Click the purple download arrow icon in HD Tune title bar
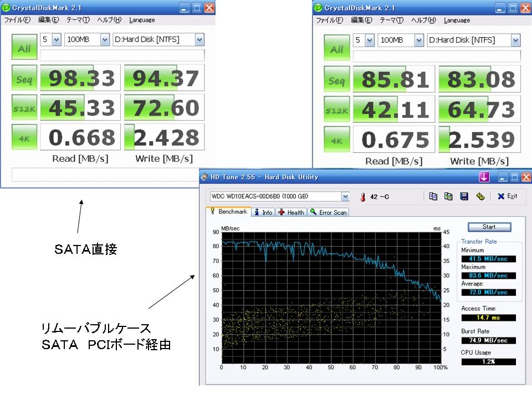This screenshot has width=532, height=399. tap(484, 177)
